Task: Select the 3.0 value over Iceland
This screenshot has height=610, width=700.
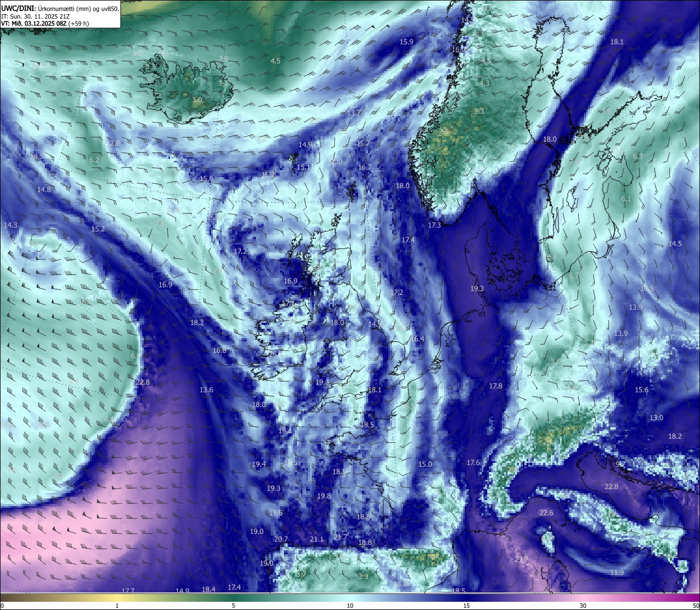Action: tap(197, 100)
